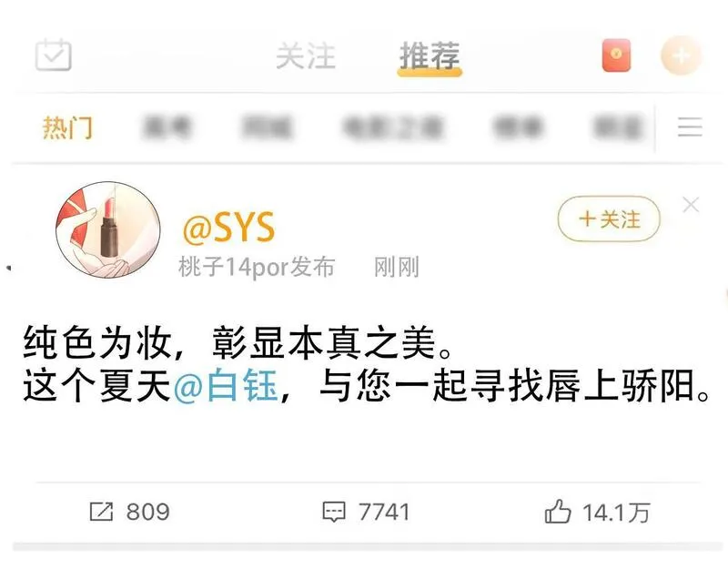Choose the 热门 channel tab
Viewport: 728px width, 569px height.
coord(67,127)
